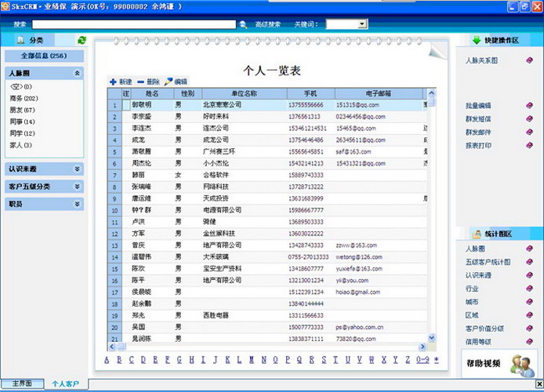Select 同事 (14) category

coord(22,122)
